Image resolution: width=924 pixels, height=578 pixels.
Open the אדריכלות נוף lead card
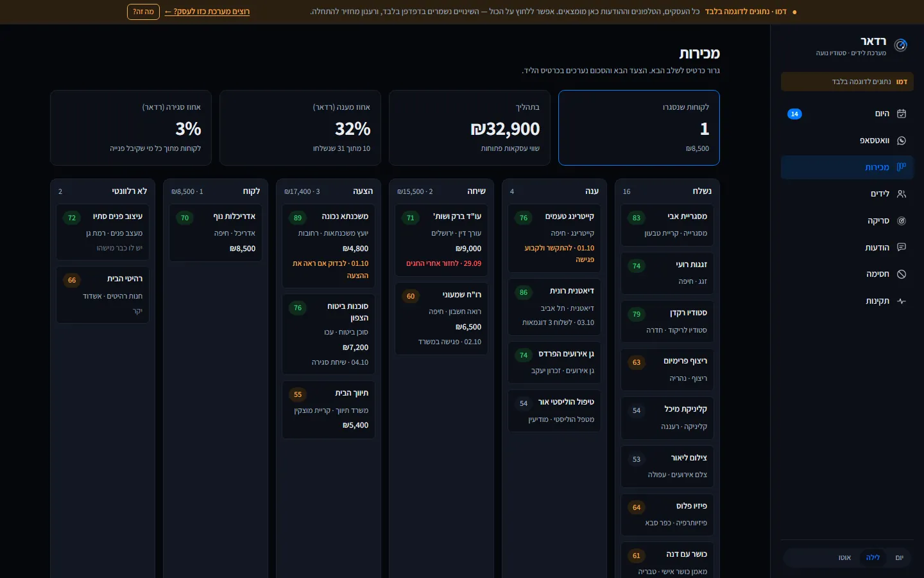pos(216,233)
